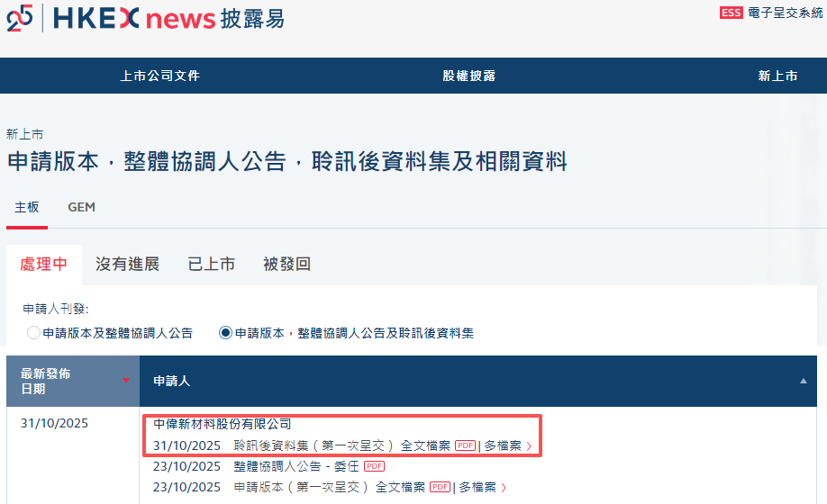Expand chevron beside 聆訊後資料集 多檔案
827x504 pixels.
click(529, 446)
